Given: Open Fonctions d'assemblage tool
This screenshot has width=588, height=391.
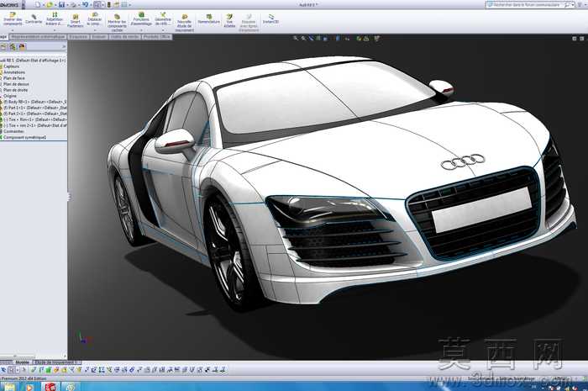Looking at the screenshot, I should (x=141, y=18).
